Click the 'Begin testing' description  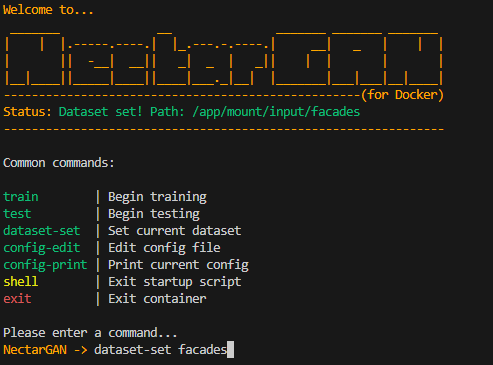point(154,214)
